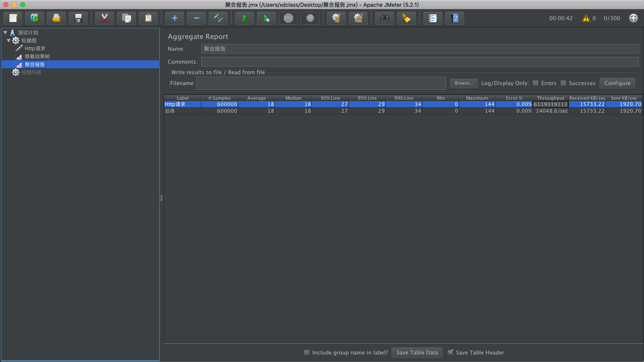Click the 99% Line column header
The image size is (644, 362).
[403, 98]
